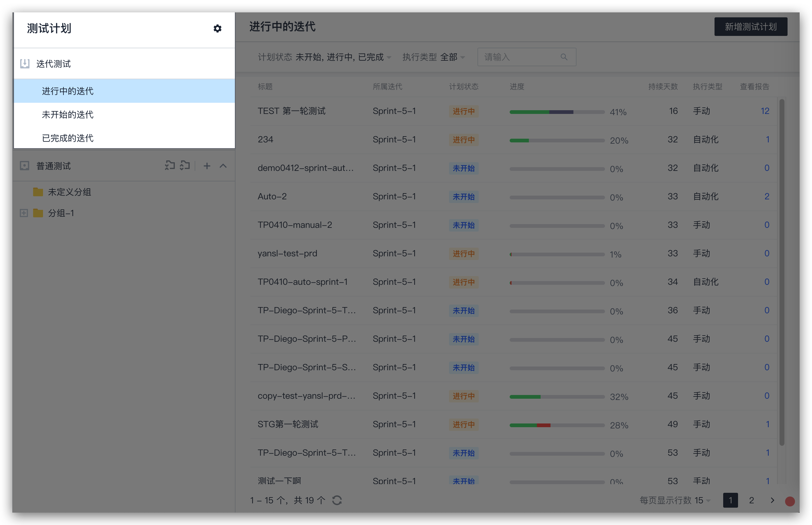Select 未开始的迭代 menu item

(124, 115)
